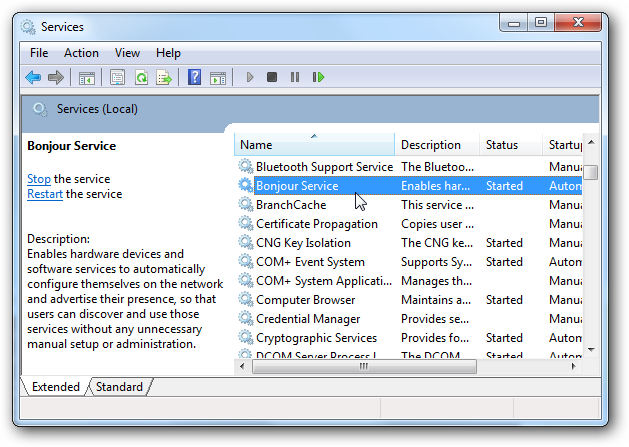The image size is (629, 447).
Task: Open the Action menu
Action: tap(81, 53)
